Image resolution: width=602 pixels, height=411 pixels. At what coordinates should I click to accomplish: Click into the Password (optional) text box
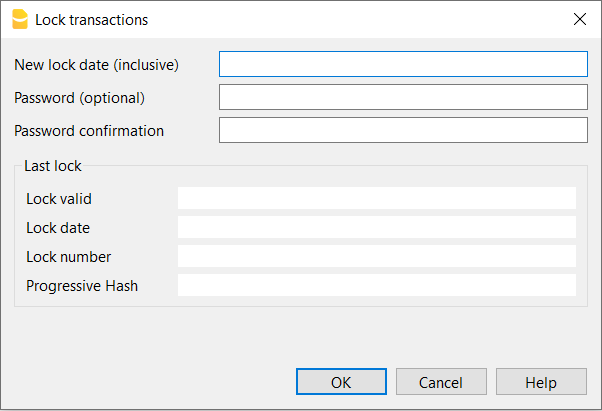tap(403, 98)
